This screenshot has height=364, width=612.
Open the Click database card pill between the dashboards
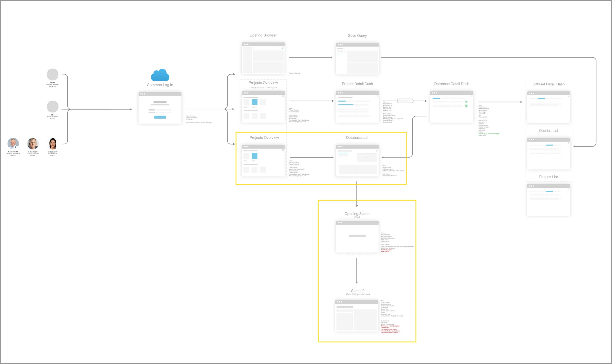(x=405, y=101)
